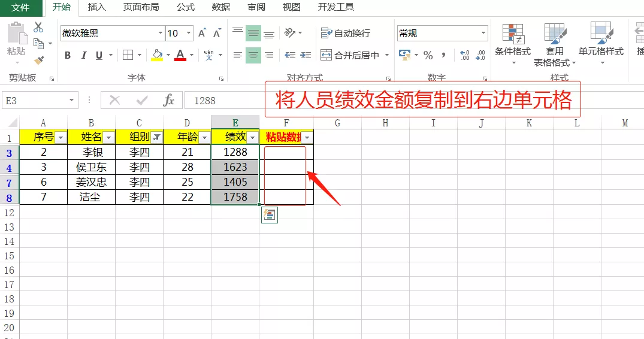The image size is (644, 339).
Task: Click the Select All corner triangle
Action: click(13, 122)
